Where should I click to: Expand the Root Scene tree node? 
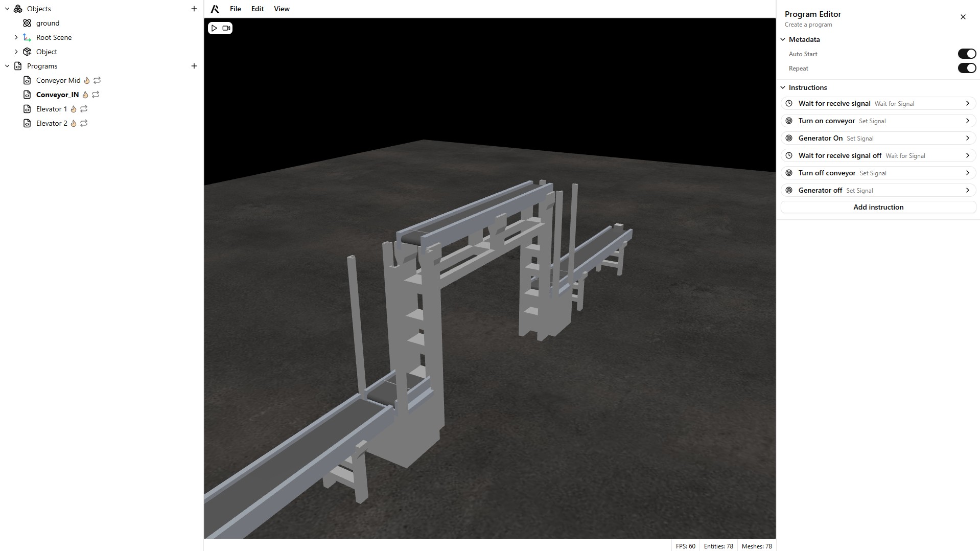tap(16, 37)
